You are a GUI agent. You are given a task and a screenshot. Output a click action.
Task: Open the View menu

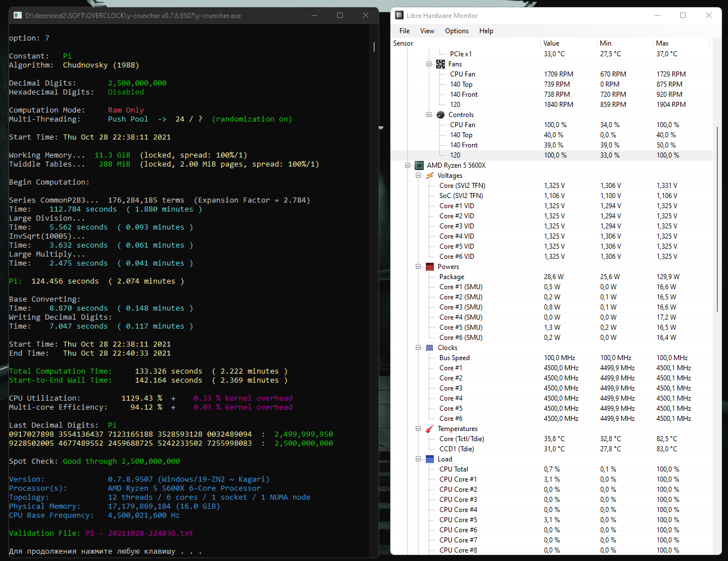427,31
